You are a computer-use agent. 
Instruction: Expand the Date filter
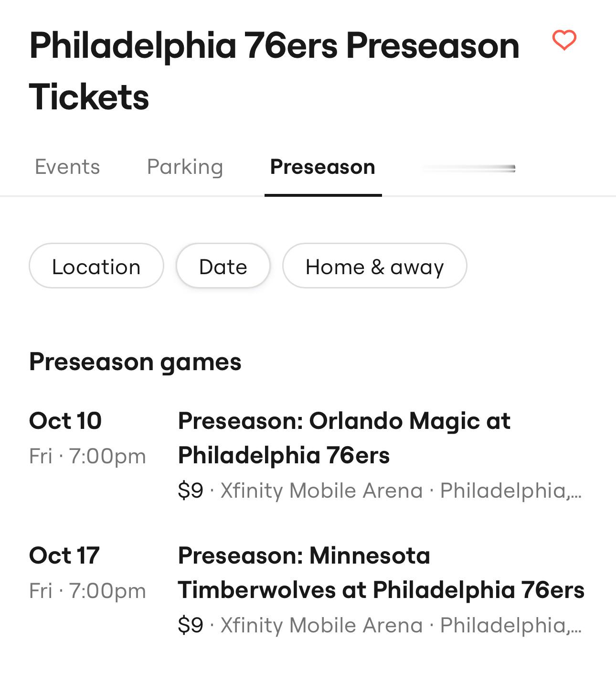tap(223, 266)
